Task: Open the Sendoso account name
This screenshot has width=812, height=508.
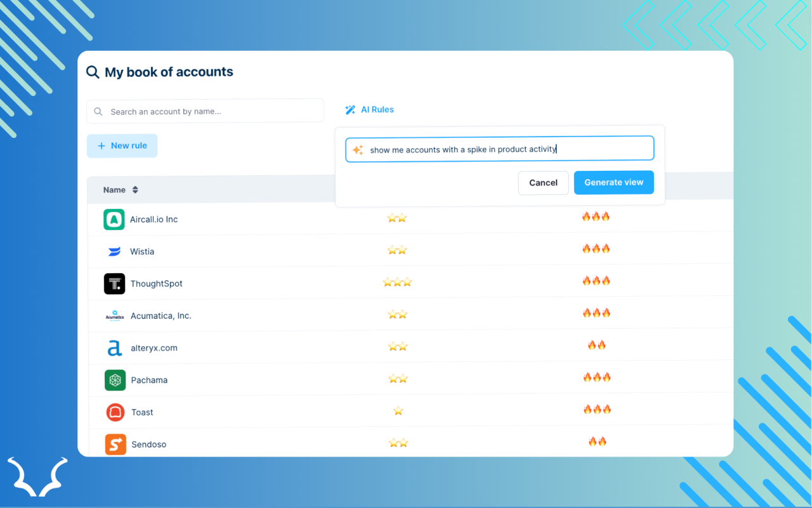Action: [x=149, y=444]
